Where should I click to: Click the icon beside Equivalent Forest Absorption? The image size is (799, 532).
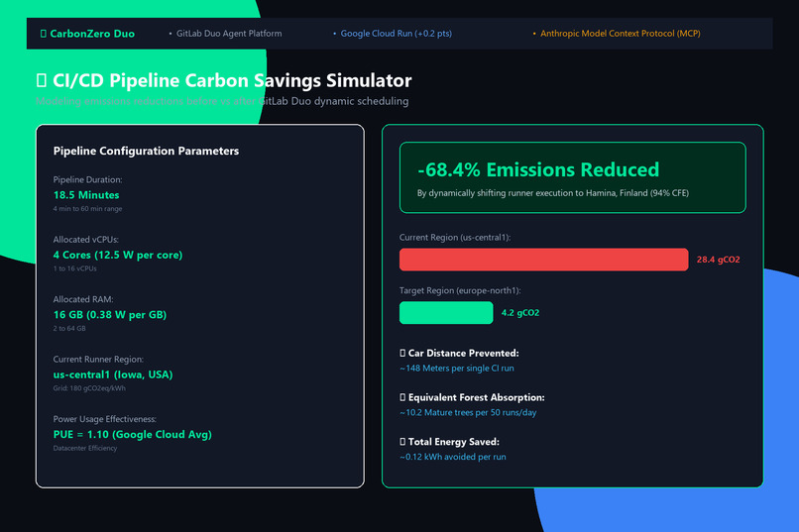click(x=402, y=397)
